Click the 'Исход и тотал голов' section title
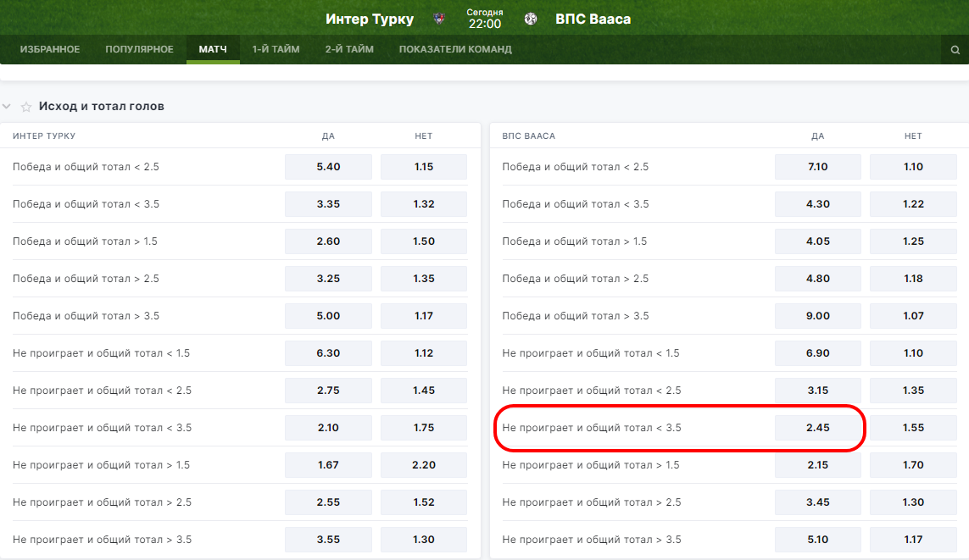This screenshot has height=560, width=969. point(102,106)
